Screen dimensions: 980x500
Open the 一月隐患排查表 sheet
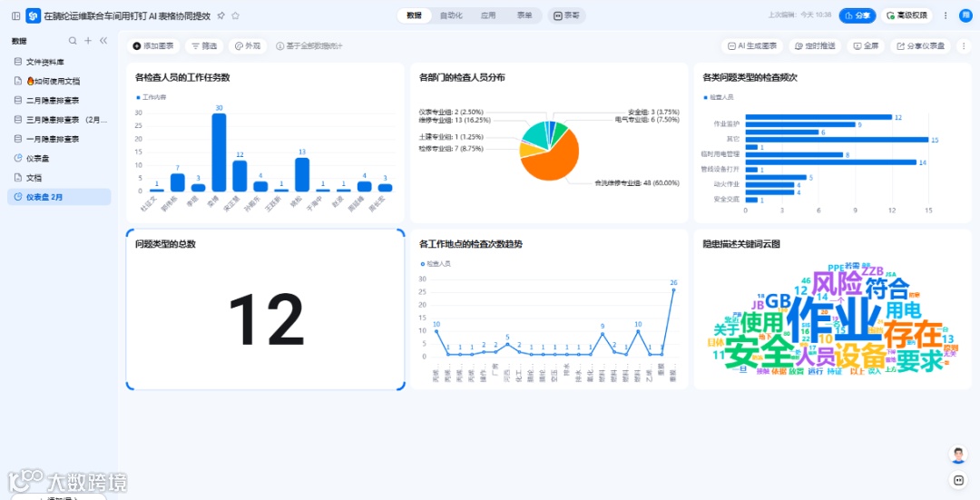pos(59,140)
